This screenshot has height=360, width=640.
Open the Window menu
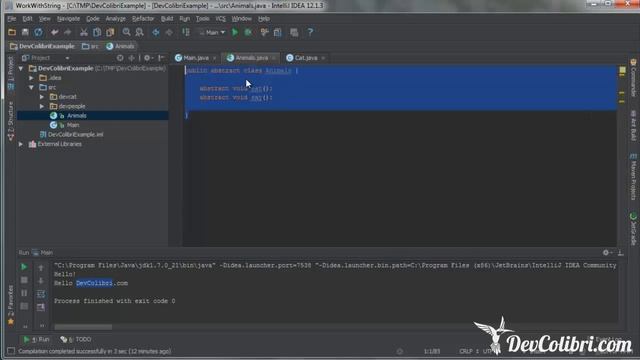242,19
